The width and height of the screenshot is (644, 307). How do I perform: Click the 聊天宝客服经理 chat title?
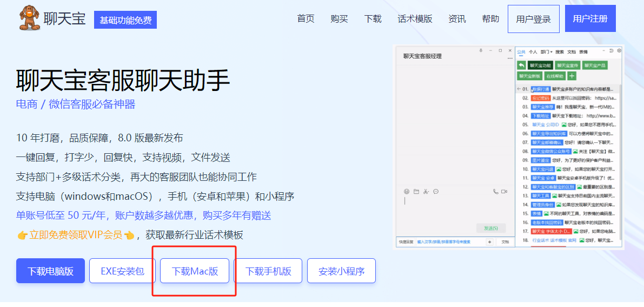coord(423,56)
